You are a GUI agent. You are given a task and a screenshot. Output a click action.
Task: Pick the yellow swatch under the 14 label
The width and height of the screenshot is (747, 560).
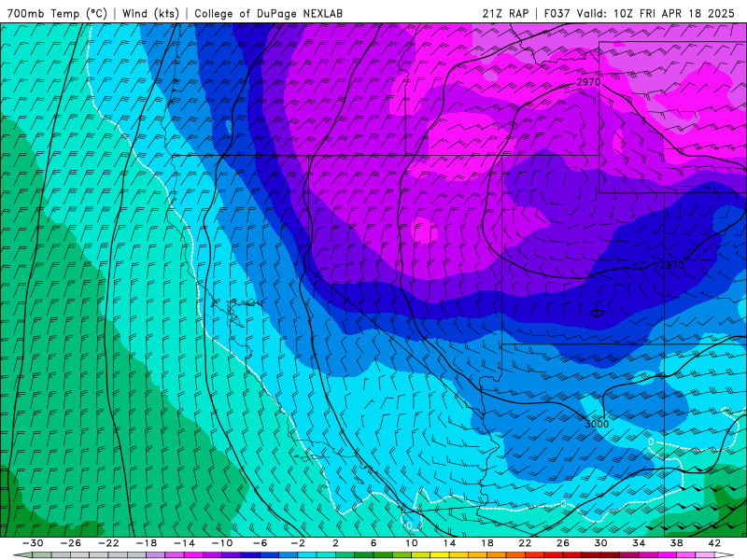pos(440,555)
